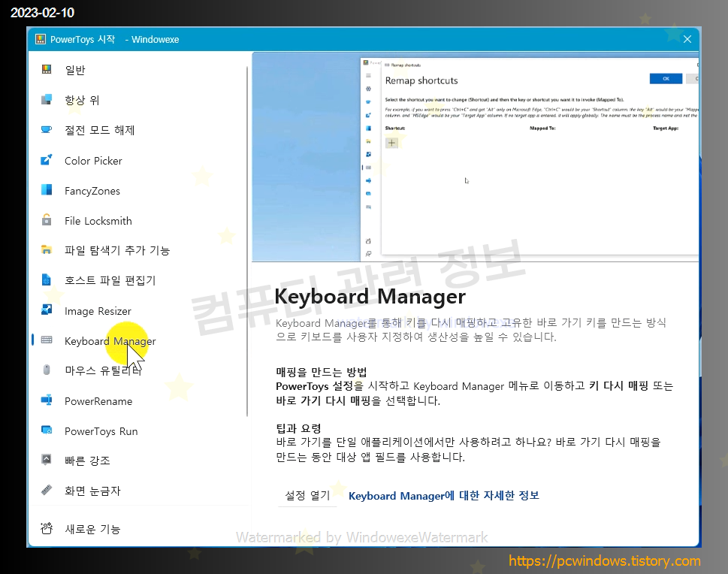This screenshot has width=728, height=574.
Task: Select the 화면 눈금자 label
Action: click(93, 491)
